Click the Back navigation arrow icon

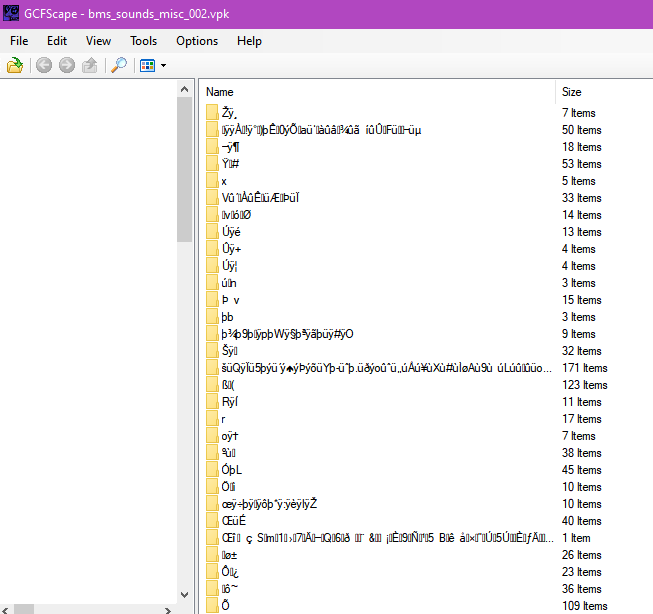[44, 65]
